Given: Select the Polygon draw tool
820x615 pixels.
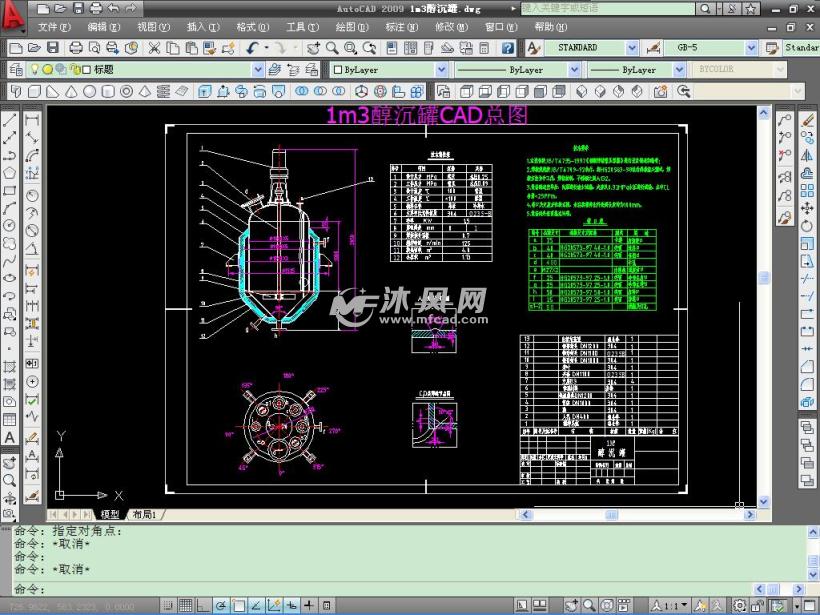Looking at the screenshot, I should click(10, 171).
